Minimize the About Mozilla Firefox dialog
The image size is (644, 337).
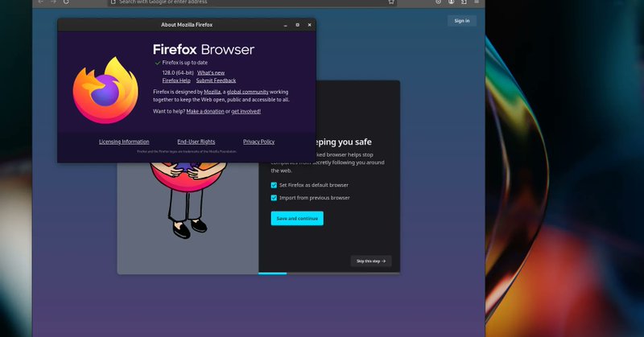(286, 25)
